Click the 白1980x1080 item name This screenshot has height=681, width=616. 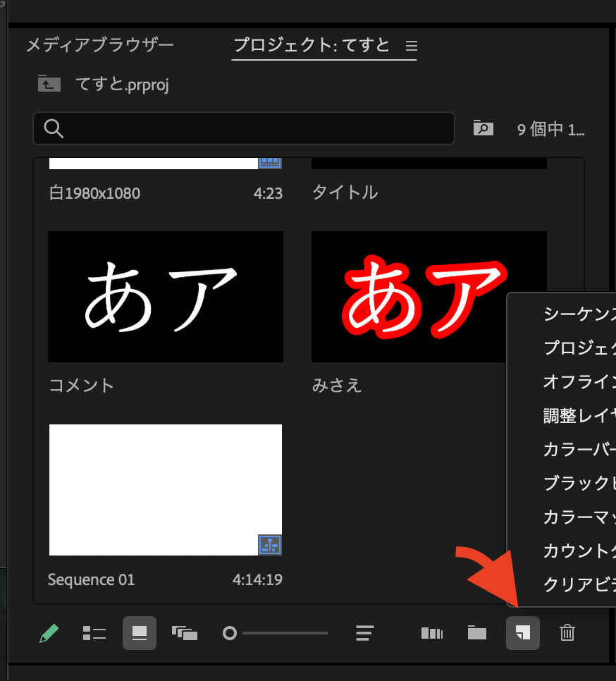pos(94,193)
